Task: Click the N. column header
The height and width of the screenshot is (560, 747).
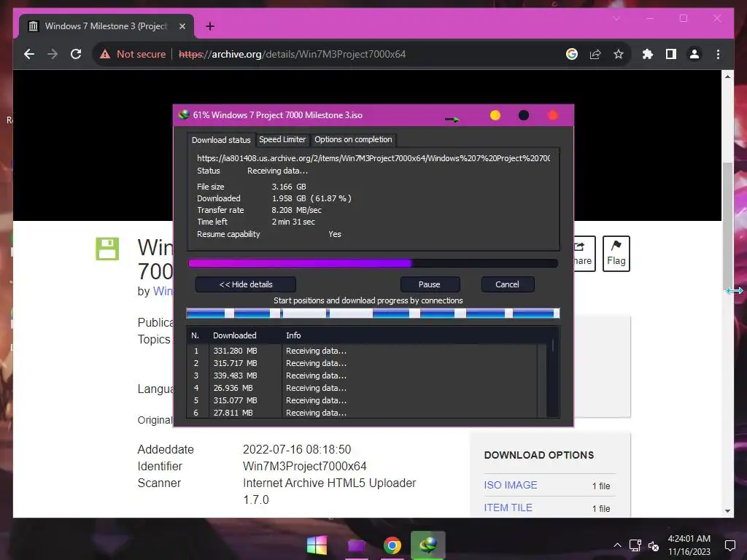Action: (x=195, y=335)
